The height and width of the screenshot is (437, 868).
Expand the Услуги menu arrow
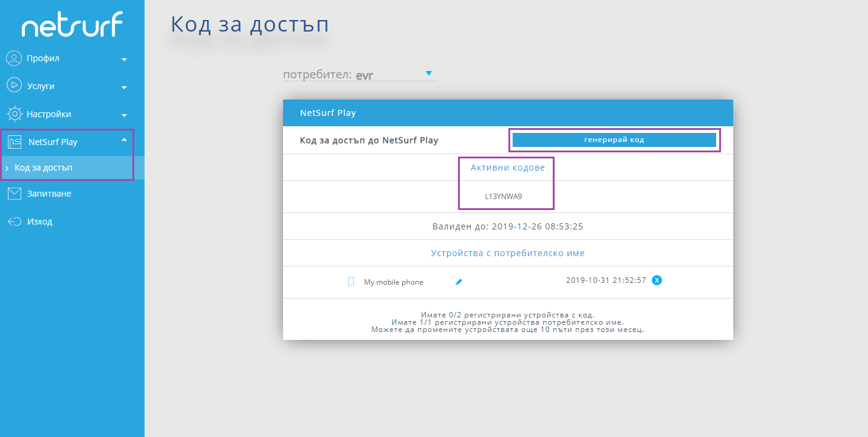(x=124, y=87)
